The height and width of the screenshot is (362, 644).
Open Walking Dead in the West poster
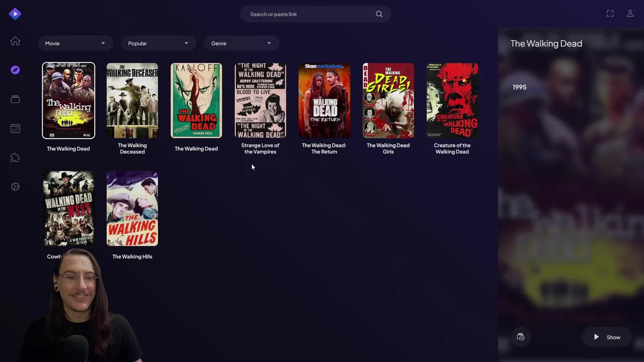pyautogui.click(x=68, y=209)
